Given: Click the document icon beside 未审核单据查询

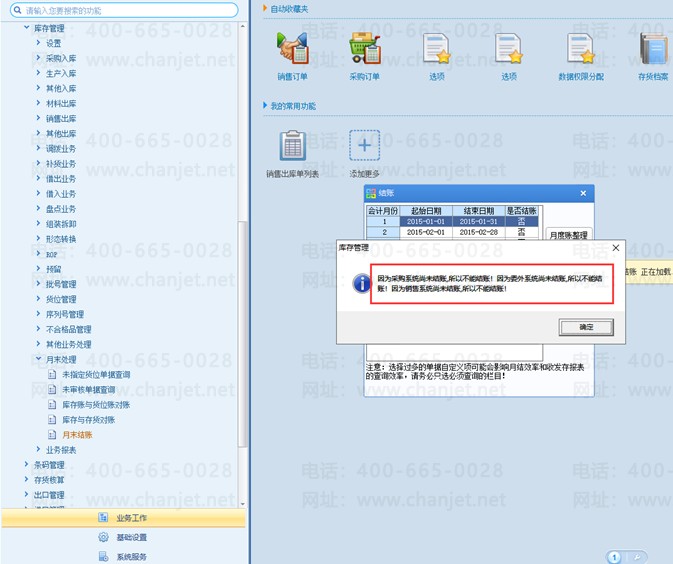Looking at the screenshot, I should click(x=52, y=390).
